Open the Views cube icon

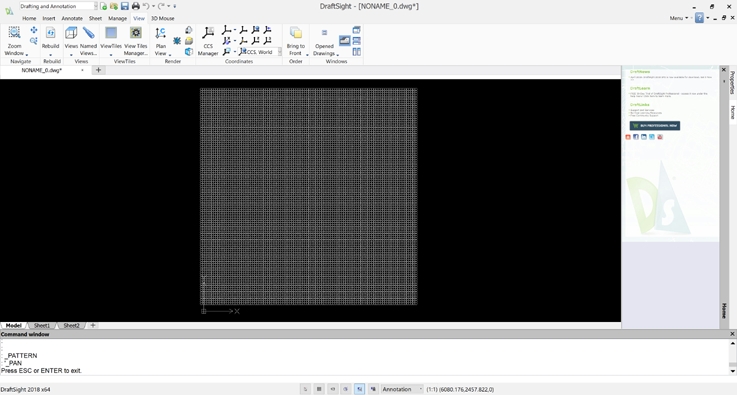click(x=71, y=33)
